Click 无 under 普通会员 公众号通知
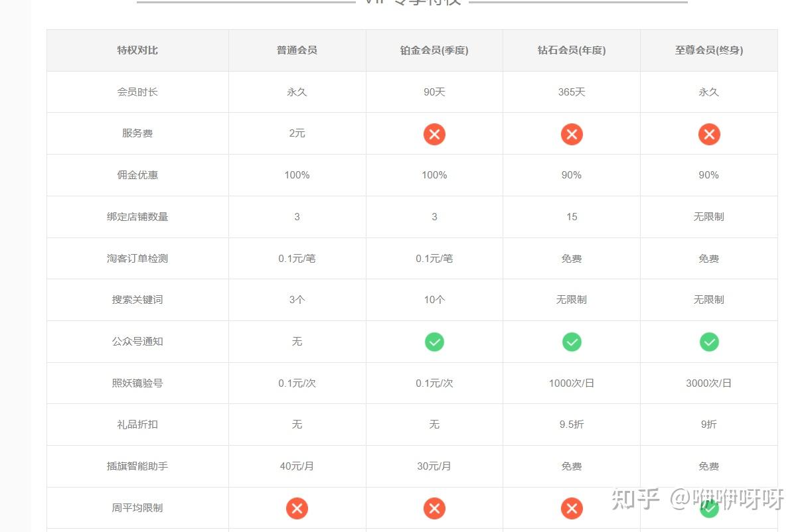This screenshot has width=804, height=532. pos(297,342)
